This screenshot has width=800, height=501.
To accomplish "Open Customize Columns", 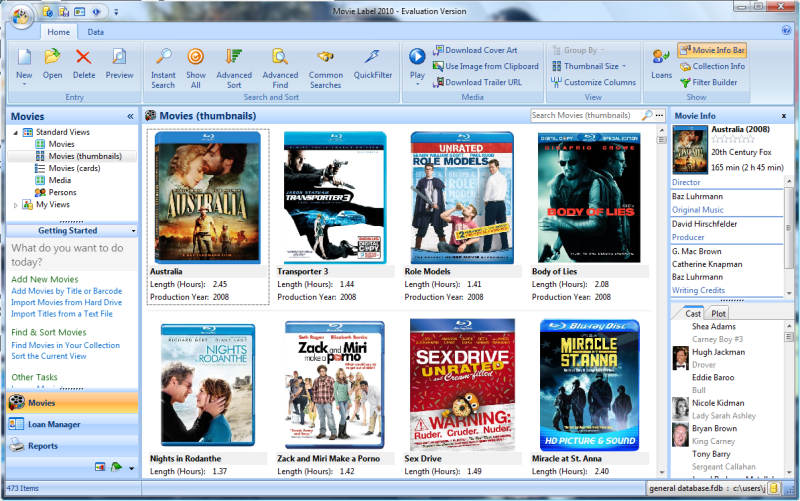I will tap(593, 82).
